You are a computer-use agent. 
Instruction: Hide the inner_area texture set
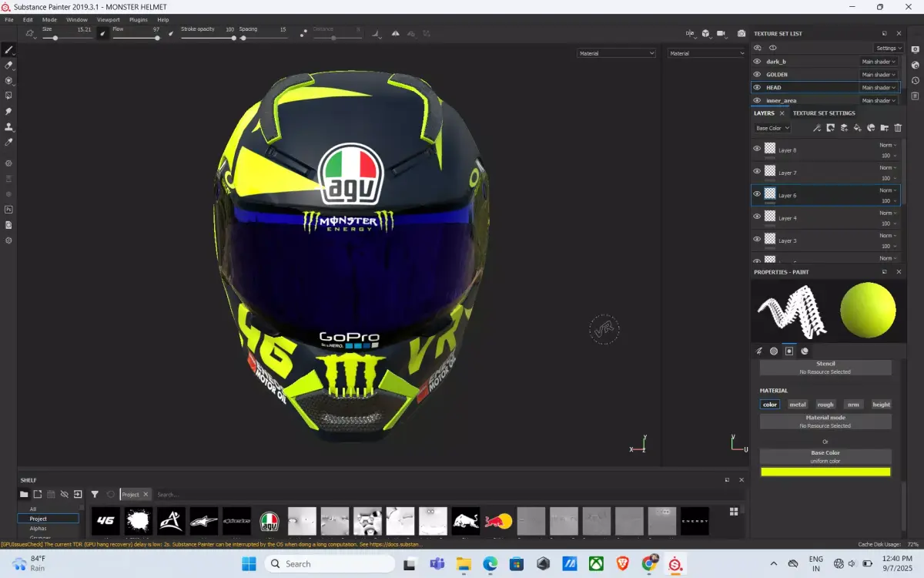click(x=757, y=100)
